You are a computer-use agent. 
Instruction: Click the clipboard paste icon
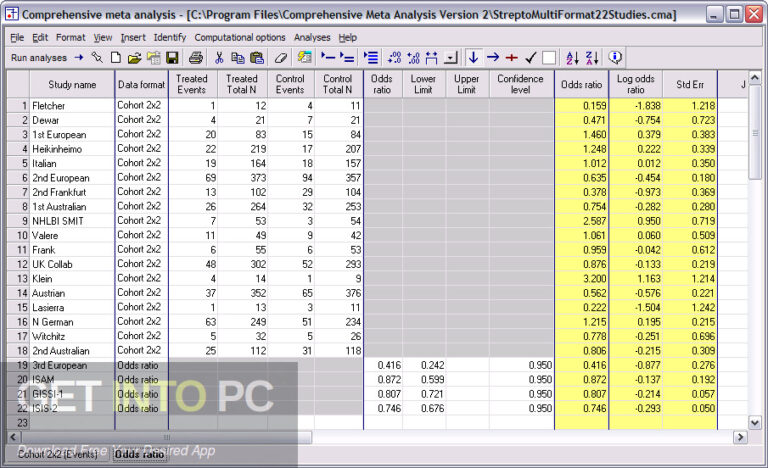pos(257,58)
